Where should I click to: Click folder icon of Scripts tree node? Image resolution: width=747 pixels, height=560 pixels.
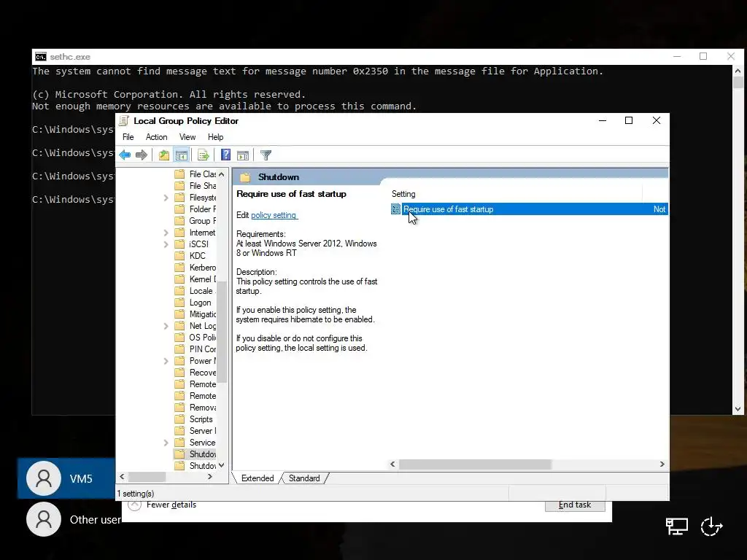[179, 419]
